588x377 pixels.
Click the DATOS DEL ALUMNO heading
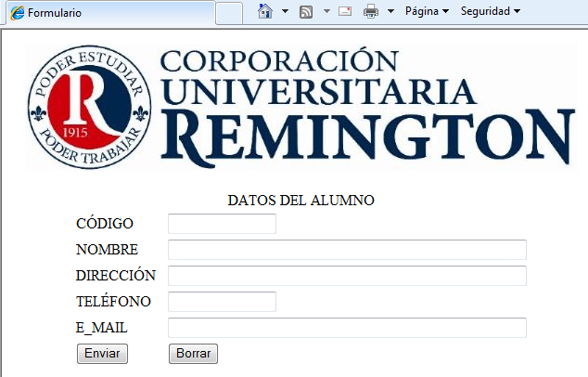[x=301, y=201]
